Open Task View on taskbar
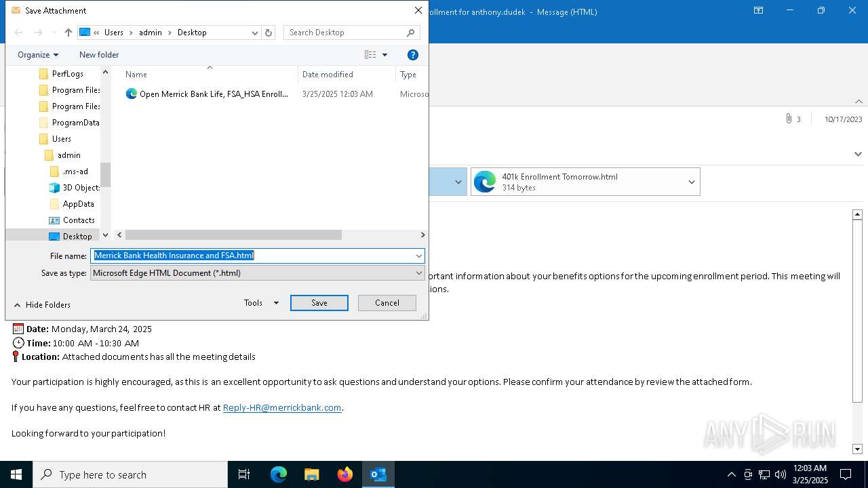 tap(244, 474)
